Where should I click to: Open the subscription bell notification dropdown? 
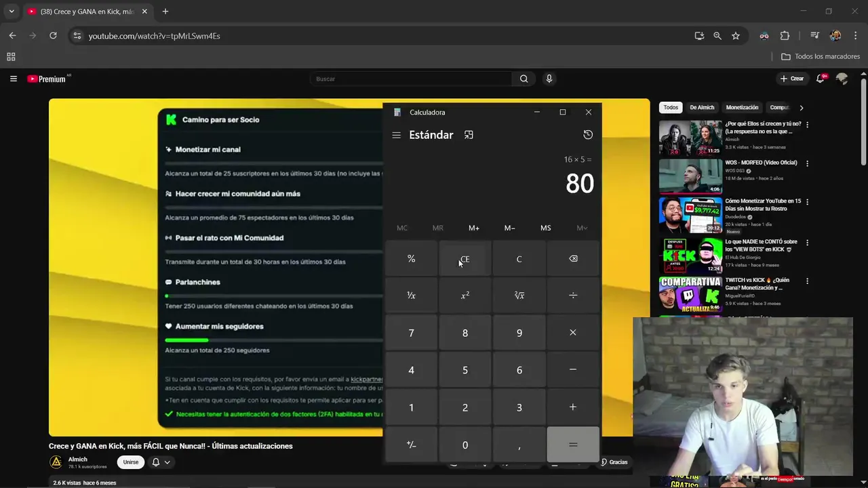coord(161,462)
